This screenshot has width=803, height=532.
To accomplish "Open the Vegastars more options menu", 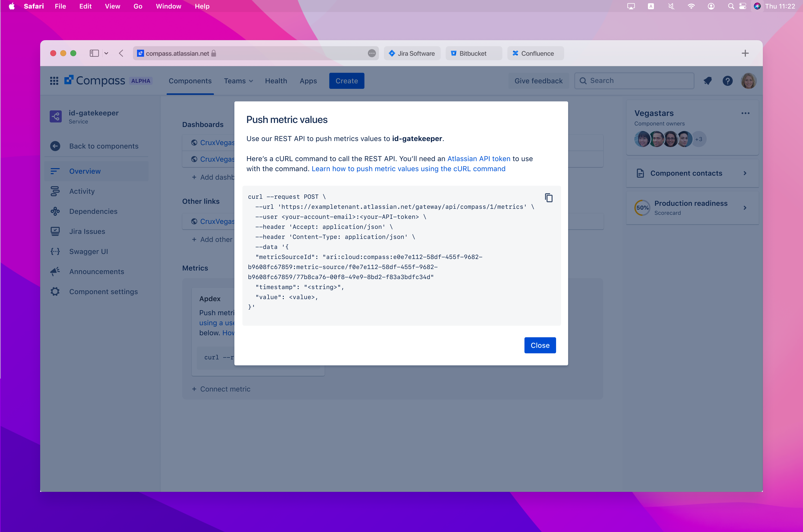I will (745, 113).
